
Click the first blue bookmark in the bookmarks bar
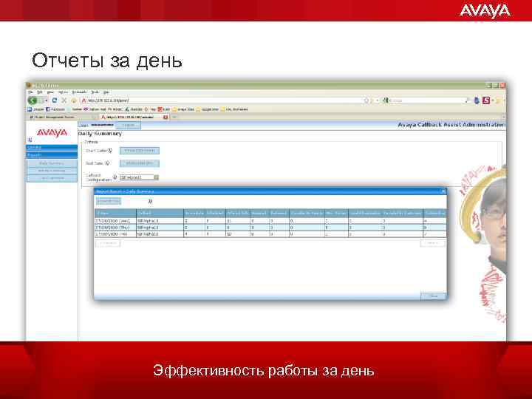click(x=35, y=109)
